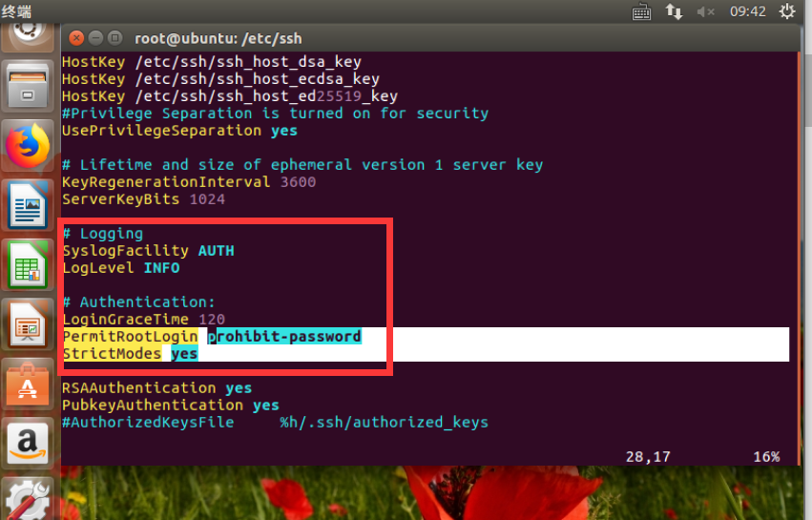The width and height of the screenshot is (812, 520).
Task: Click the ssh_host_ecdsa_key HostKey line
Action: click(220, 79)
